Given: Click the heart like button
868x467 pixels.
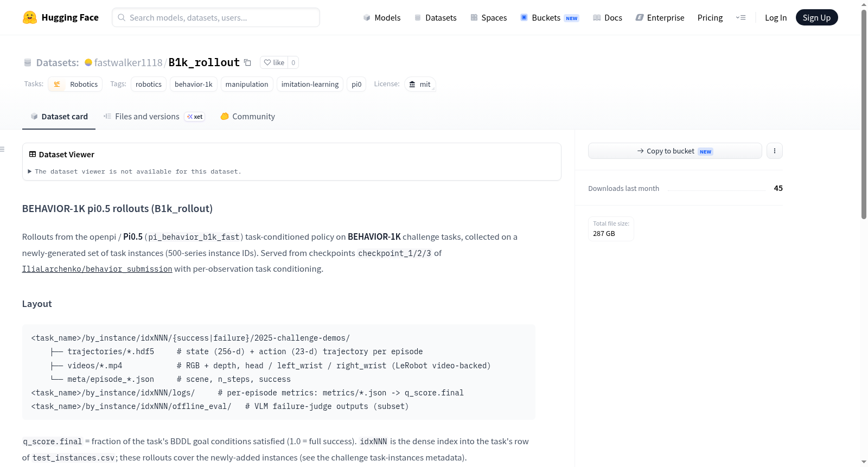Looking at the screenshot, I should pos(274,62).
